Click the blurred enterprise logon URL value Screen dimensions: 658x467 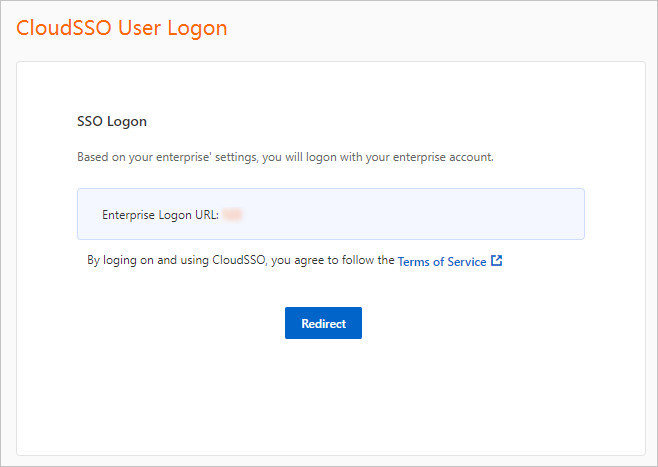point(234,215)
